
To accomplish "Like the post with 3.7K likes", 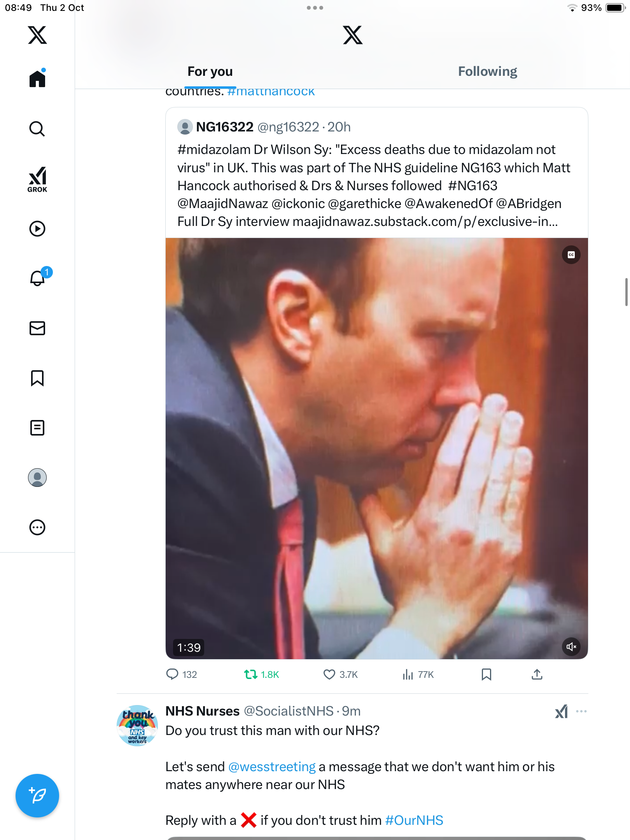I will click(x=329, y=674).
